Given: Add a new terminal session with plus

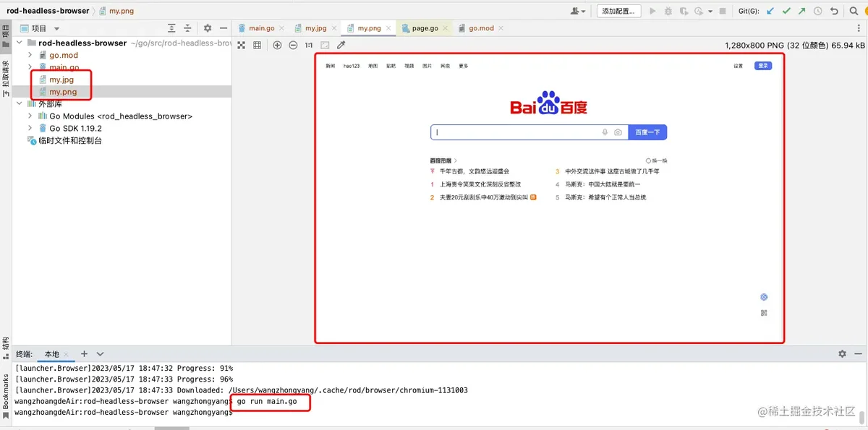Looking at the screenshot, I should [x=84, y=354].
